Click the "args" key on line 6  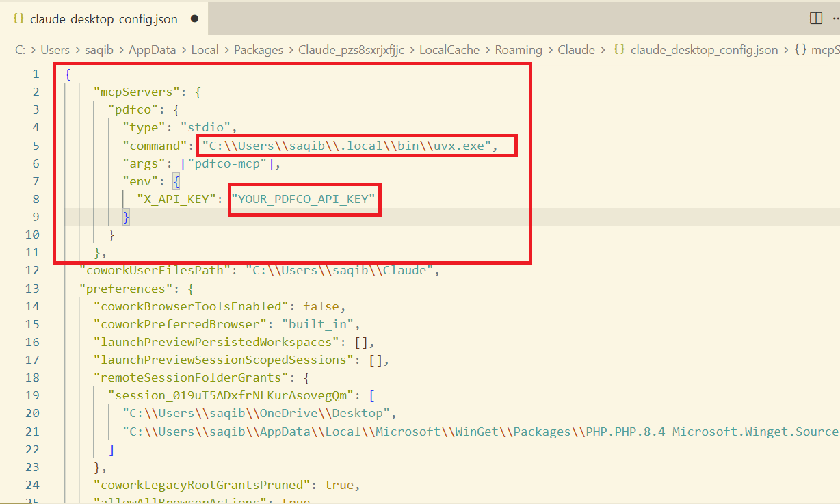click(144, 163)
